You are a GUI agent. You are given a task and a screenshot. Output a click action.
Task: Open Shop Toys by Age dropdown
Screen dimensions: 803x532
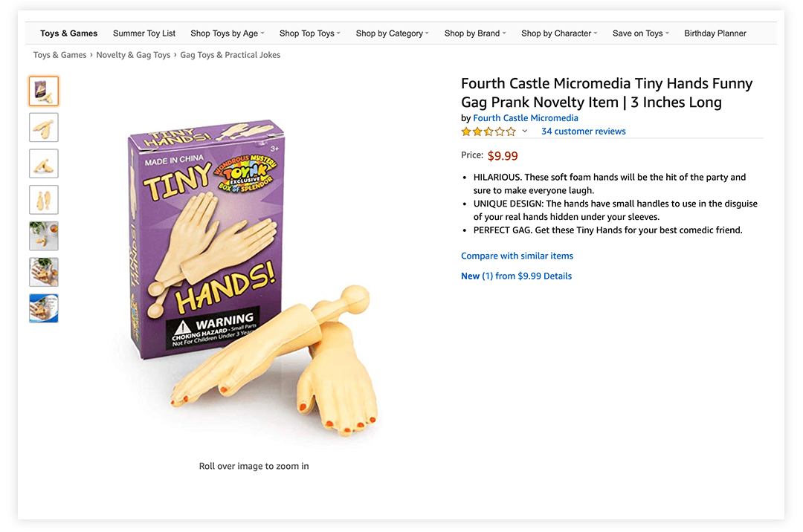click(228, 33)
